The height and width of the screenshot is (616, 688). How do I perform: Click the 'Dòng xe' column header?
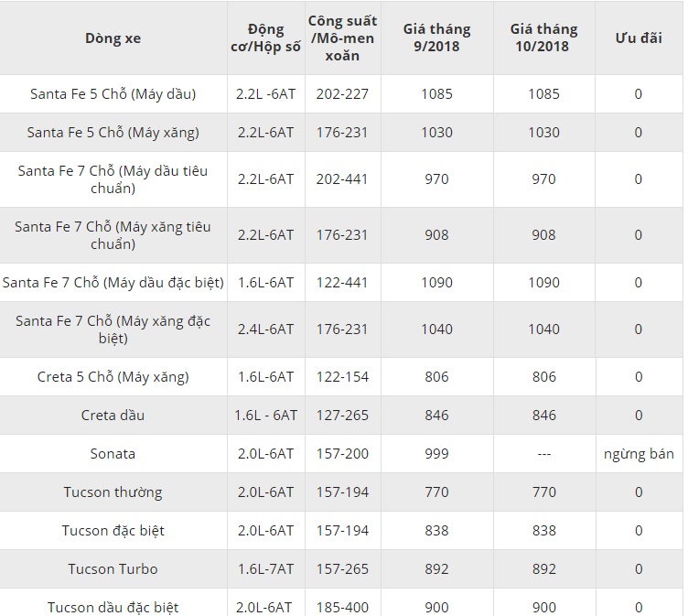coord(113,38)
